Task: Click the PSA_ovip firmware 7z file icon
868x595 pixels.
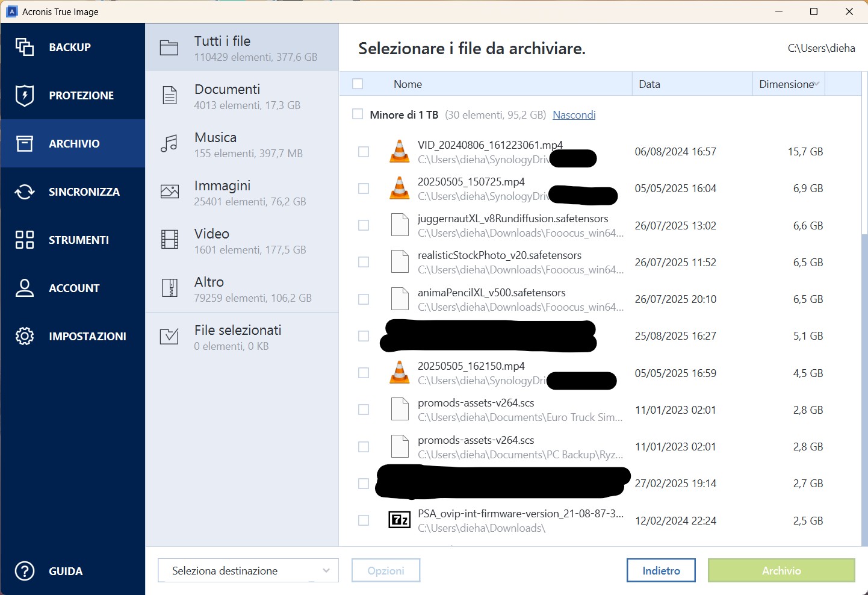Action: point(400,520)
